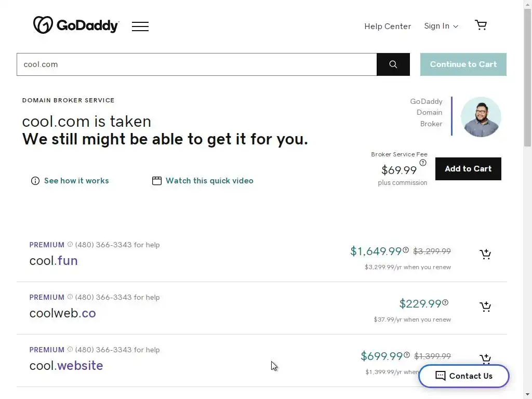Open See how it works link
The width and height of the screenshot is (532, 399).
[x=76, y=181]
